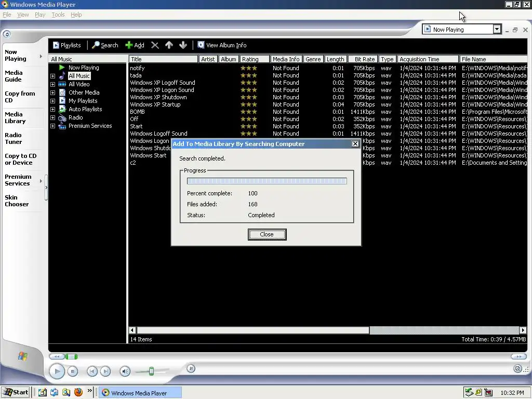This screenshot has width=532, height=399.
Task: Close the search completed dialog
Action: 267,234
